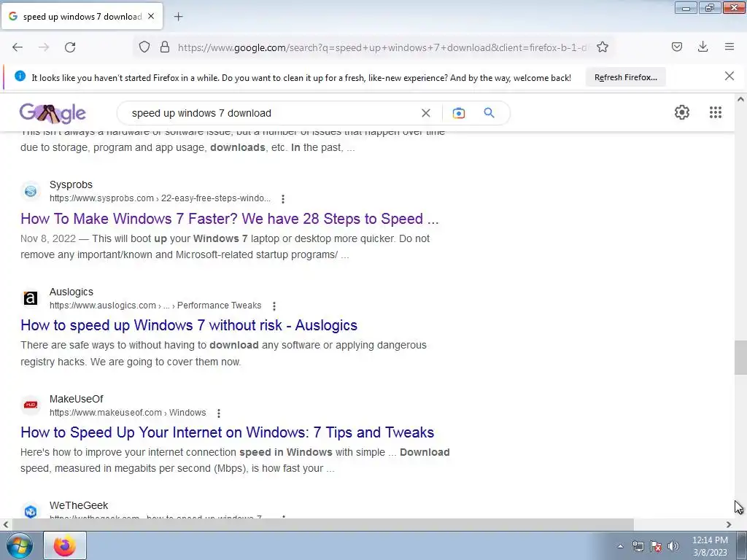Click the vertical scrollbar thumb
This screenshot has width=747, height=560.
(x=740, y=357)
